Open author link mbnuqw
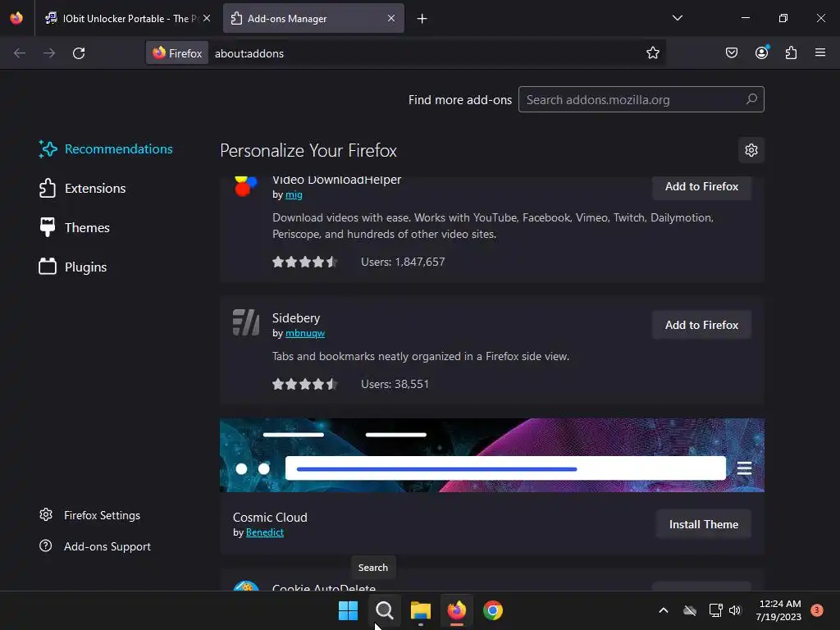 point(305,333)
